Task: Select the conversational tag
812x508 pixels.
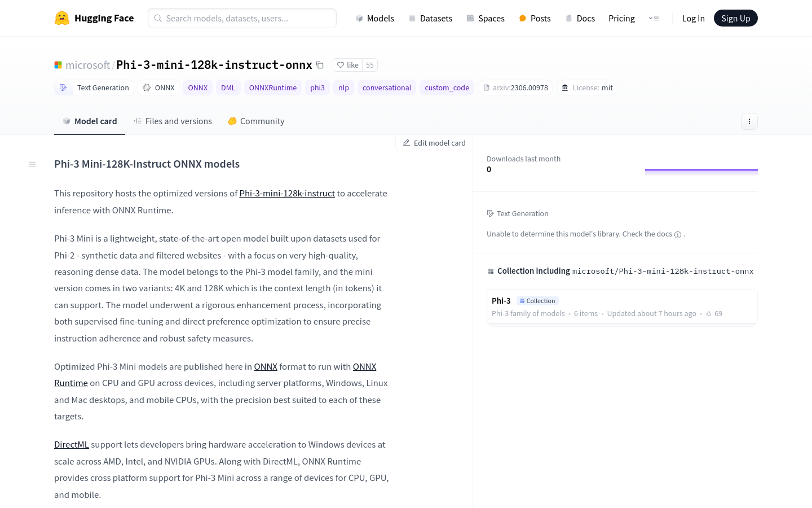Action: click(387, 87)
